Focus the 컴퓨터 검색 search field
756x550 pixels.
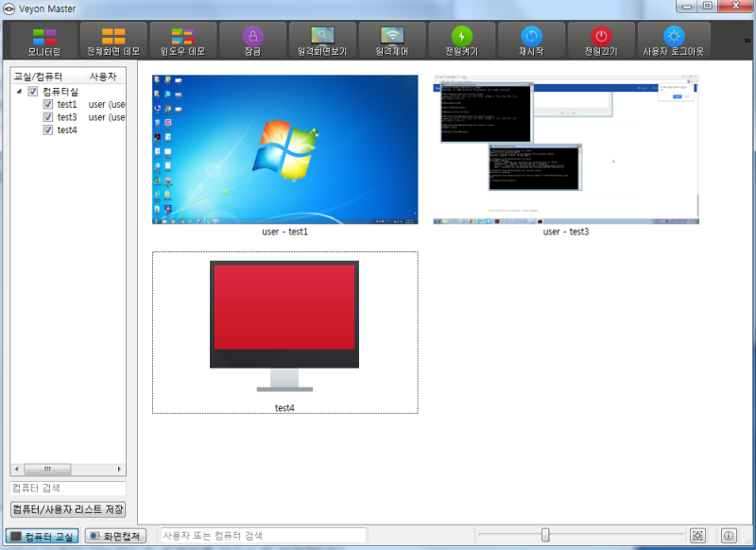coord(68,488)
